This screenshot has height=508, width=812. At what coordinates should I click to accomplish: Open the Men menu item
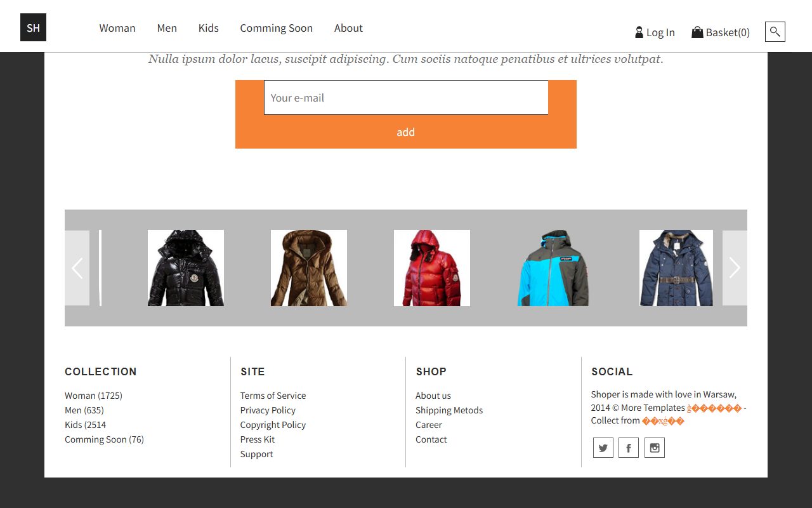(x=167, y=28)
